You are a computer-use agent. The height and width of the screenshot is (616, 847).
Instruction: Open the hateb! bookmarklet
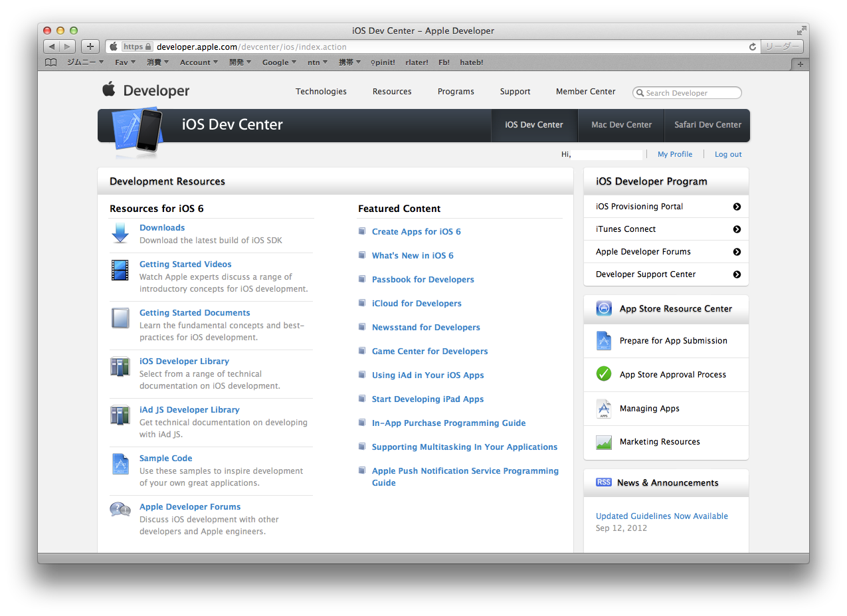coord(471,62)
